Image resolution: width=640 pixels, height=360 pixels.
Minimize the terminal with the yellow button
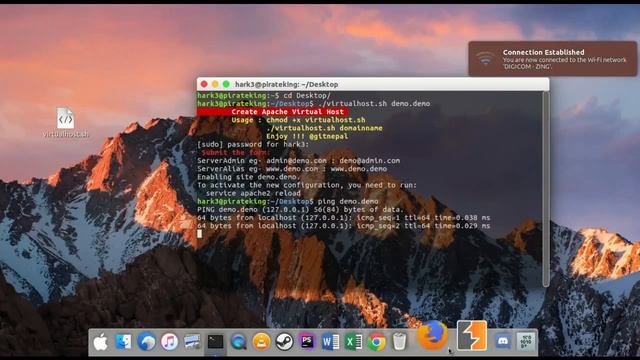pos(215,84)
